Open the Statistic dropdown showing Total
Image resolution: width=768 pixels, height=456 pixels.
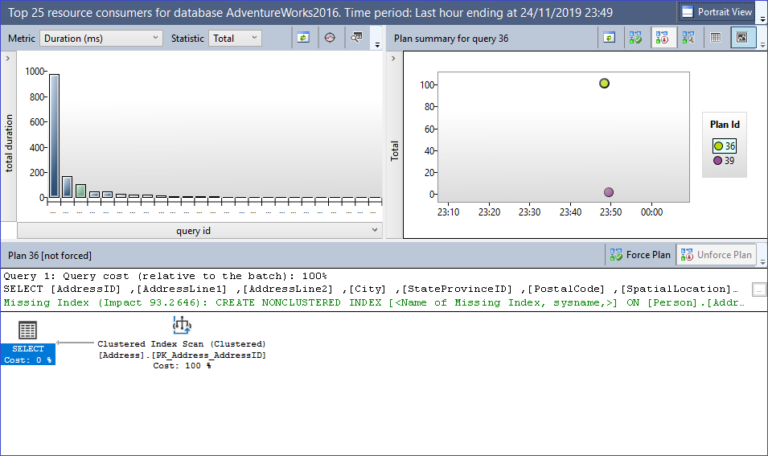tap(235, 38)
